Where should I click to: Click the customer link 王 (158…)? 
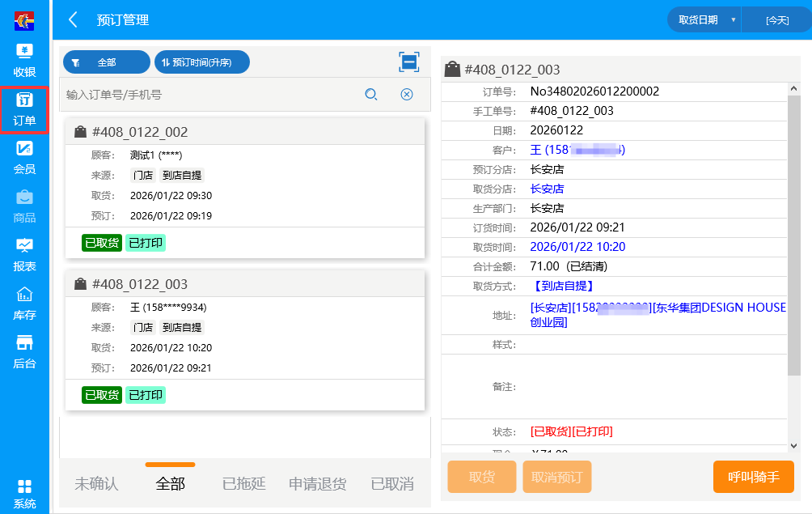pyautogui.click(x=577, y=150)
